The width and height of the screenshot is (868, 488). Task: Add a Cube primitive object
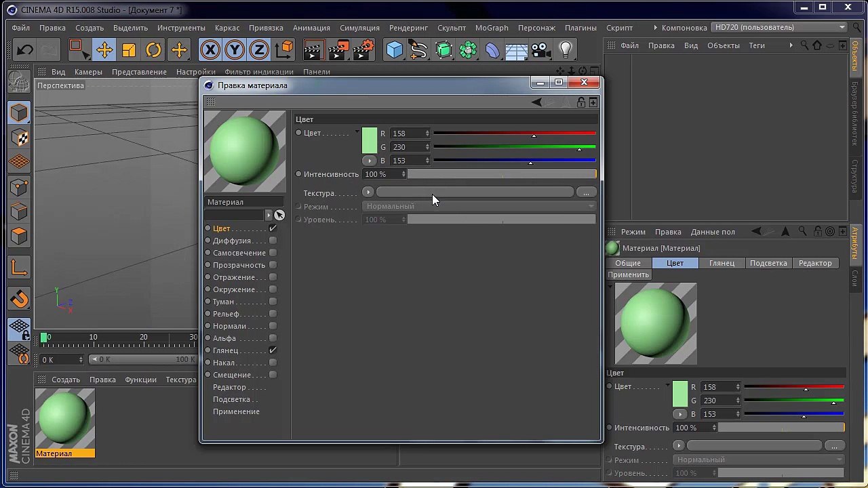pos(395,49)
